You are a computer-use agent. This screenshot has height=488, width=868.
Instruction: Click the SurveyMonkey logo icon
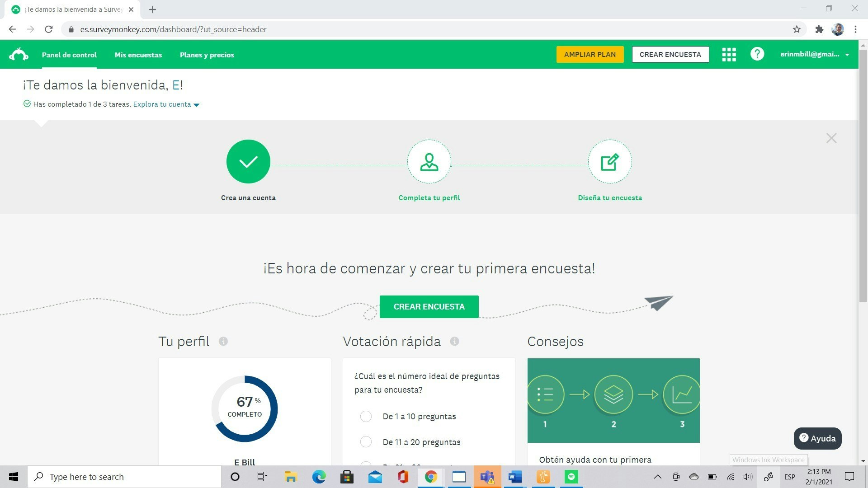pos(19,55)
